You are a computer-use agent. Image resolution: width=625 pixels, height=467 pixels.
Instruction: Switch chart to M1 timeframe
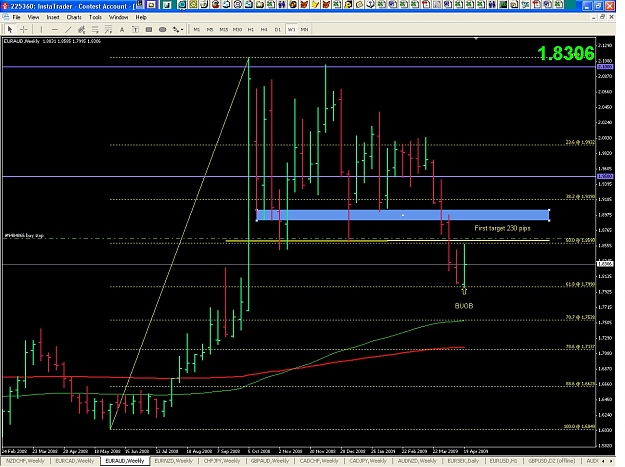pos(197,29)
